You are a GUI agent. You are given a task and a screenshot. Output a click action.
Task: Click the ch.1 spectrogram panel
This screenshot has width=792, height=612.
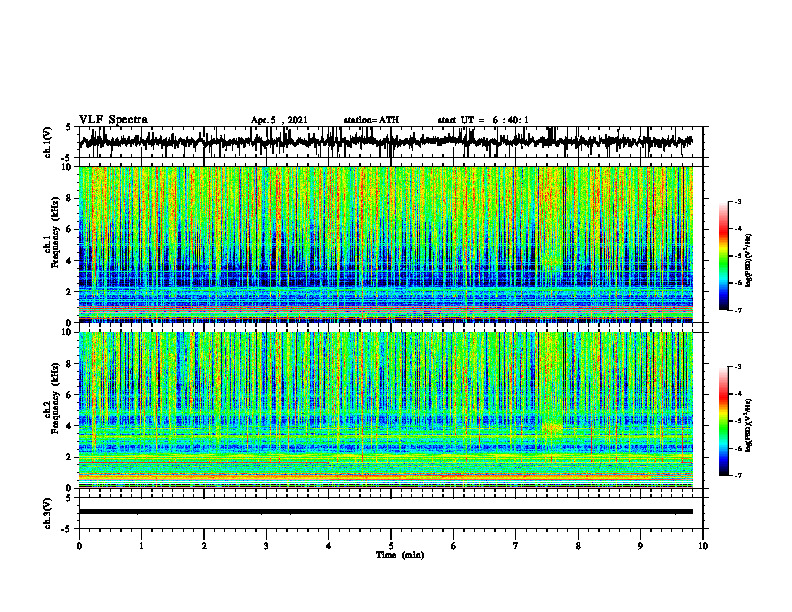click(x=385, y=244)
